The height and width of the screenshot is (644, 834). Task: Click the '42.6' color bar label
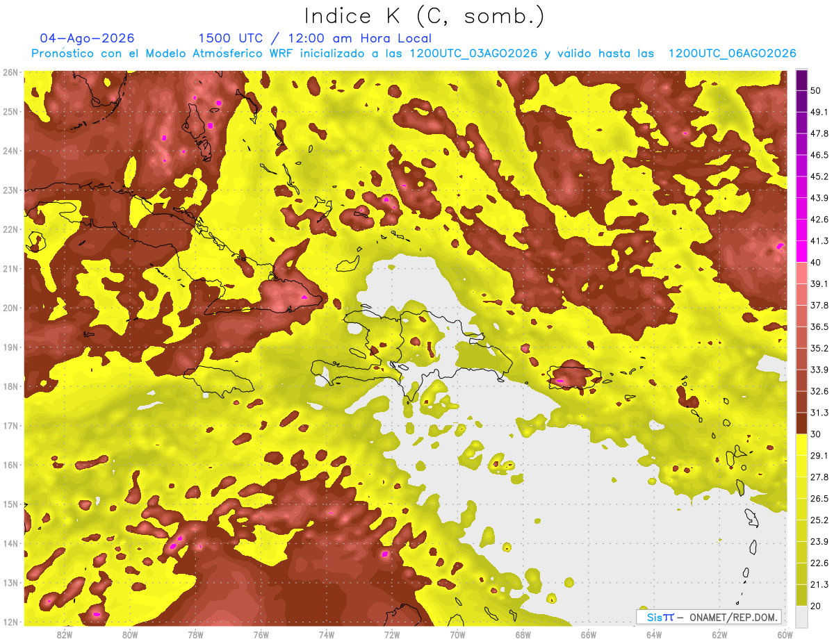click(x=819, y=220)
